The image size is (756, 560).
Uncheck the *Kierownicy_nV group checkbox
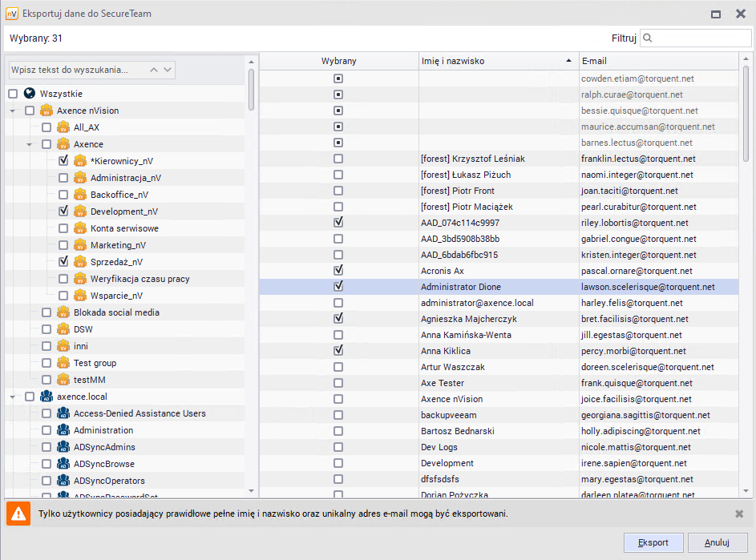[63, 161]
